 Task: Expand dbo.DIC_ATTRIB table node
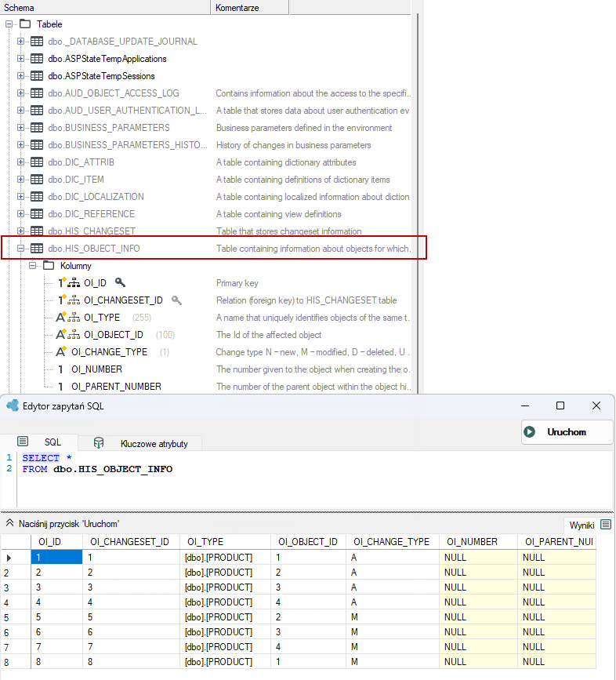tap(20, 162)
